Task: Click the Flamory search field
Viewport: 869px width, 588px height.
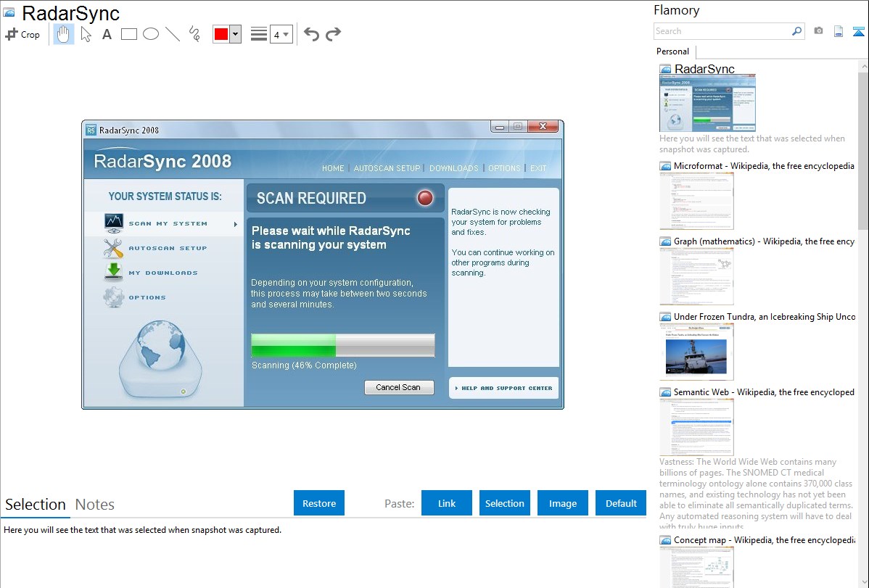Action: point(722,31)
